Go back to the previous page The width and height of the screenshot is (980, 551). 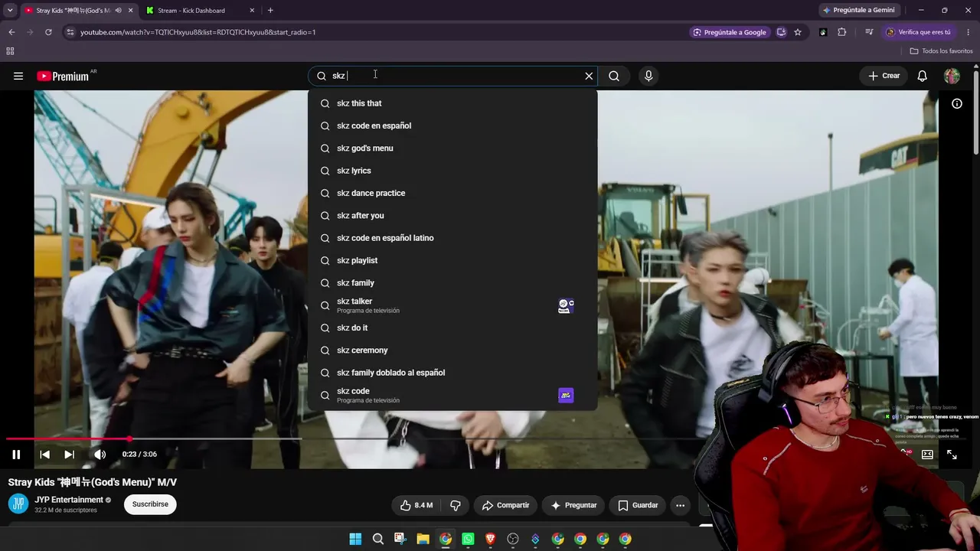point(11,32)
